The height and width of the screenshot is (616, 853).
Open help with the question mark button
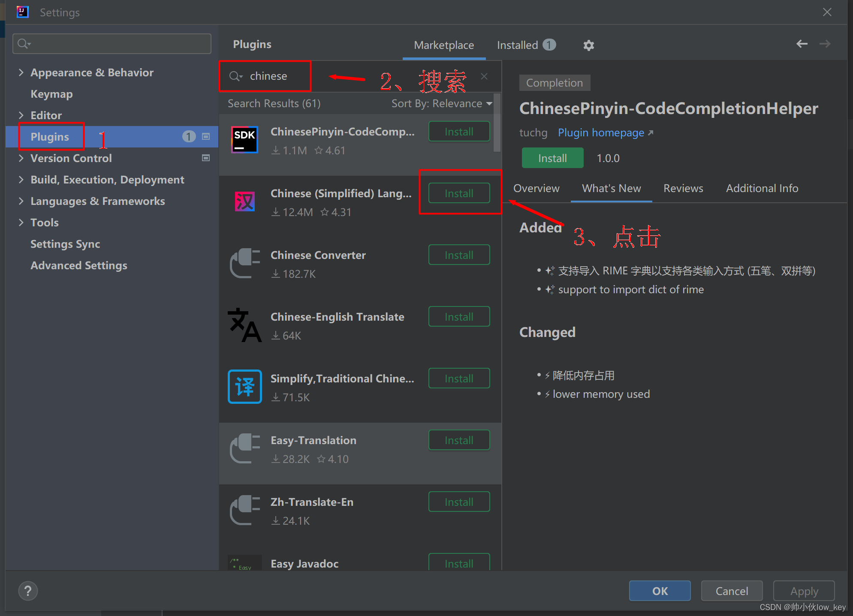tap(28, 591)
